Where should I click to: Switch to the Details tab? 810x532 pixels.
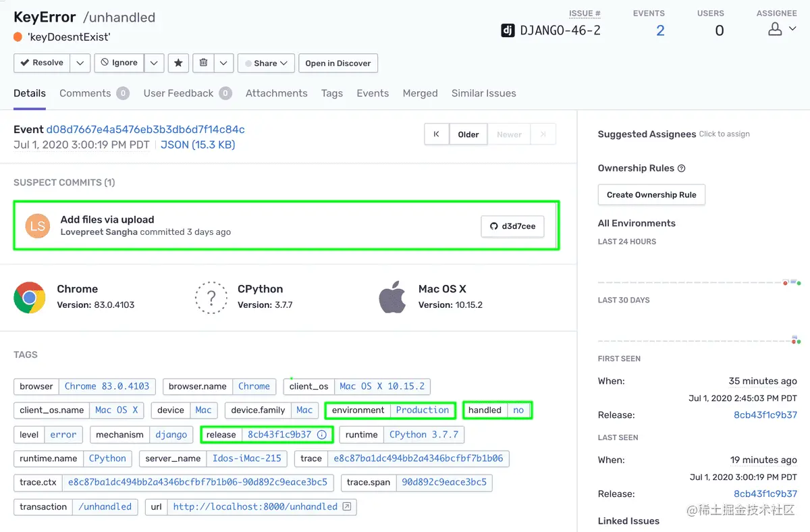point(30,93)
